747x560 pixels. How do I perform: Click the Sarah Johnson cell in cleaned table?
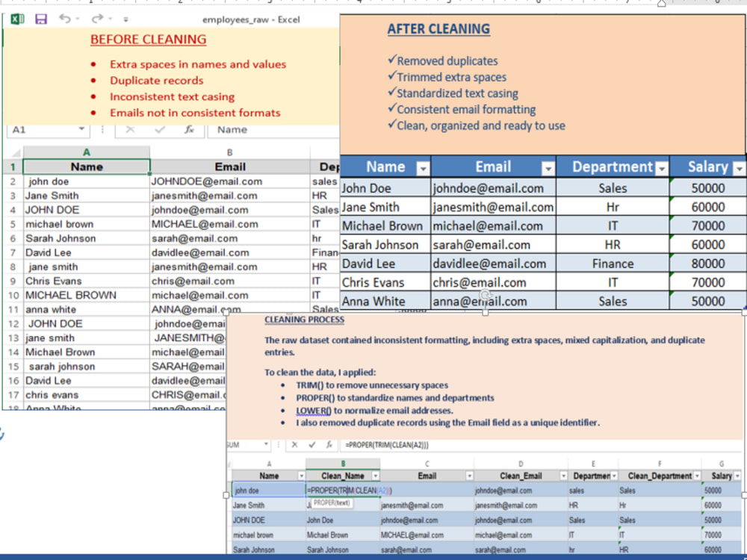click(x=385, y=245)
